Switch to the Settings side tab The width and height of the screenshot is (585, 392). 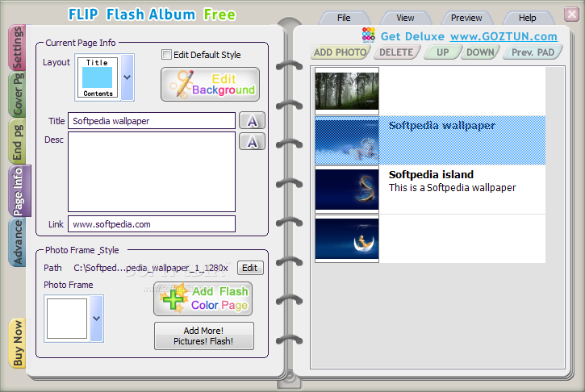coord(18,48)
